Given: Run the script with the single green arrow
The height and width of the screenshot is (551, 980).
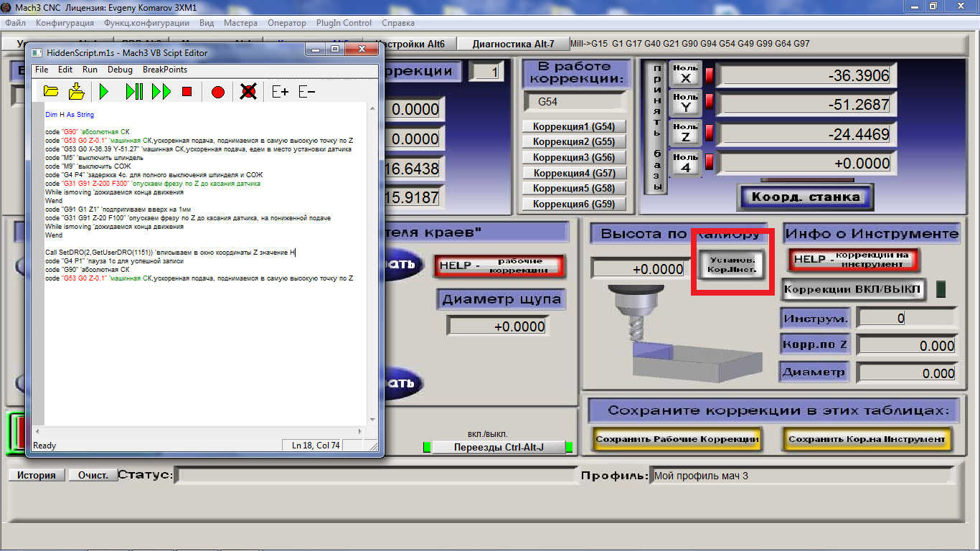Looking at the screenshot, I should (x=104, y=92).
